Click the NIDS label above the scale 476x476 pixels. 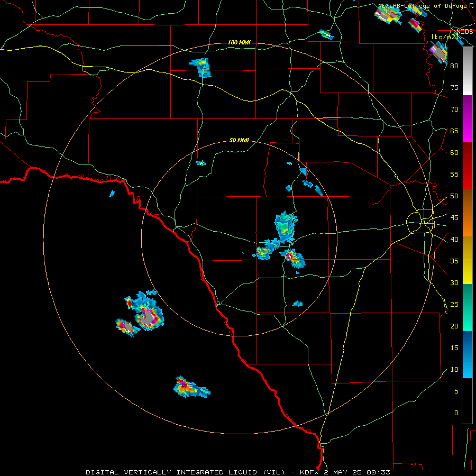click(x=465, y=32)
